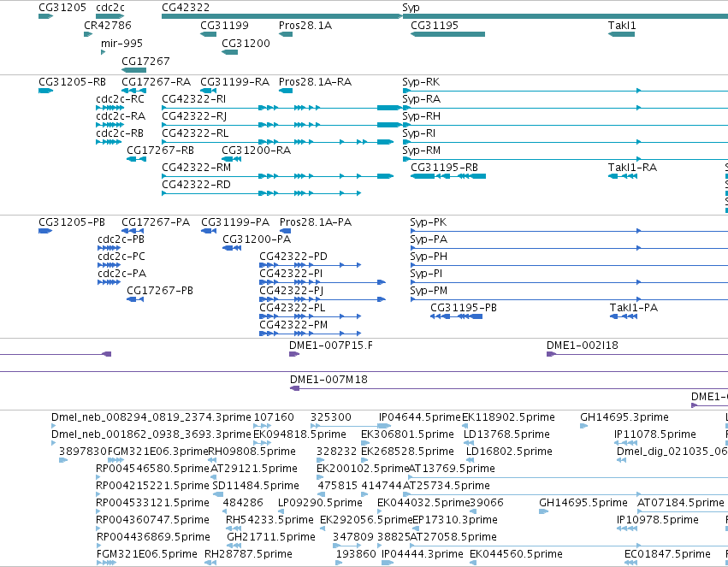Image resolution: width=728 pixels, height=567 pixels.
Task: Click EST RH54233.5prime
Action: [269, 520]
